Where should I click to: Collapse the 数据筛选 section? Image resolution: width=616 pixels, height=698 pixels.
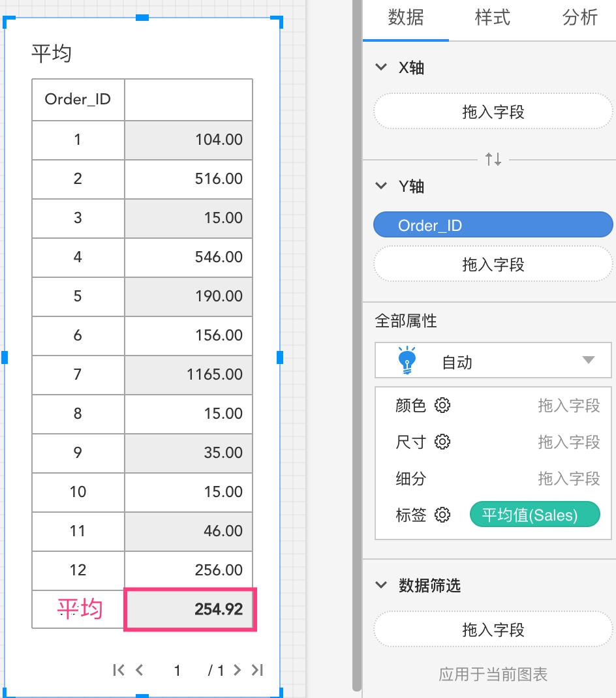click(382, 585)
